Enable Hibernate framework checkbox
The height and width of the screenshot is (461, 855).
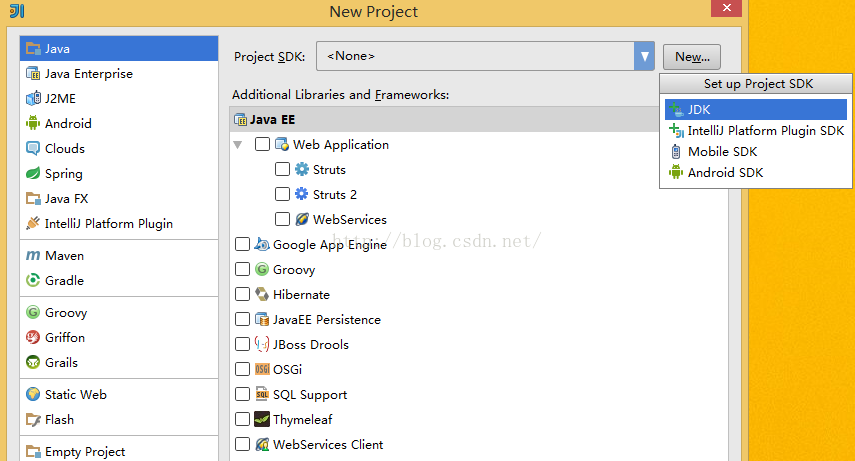242,294
